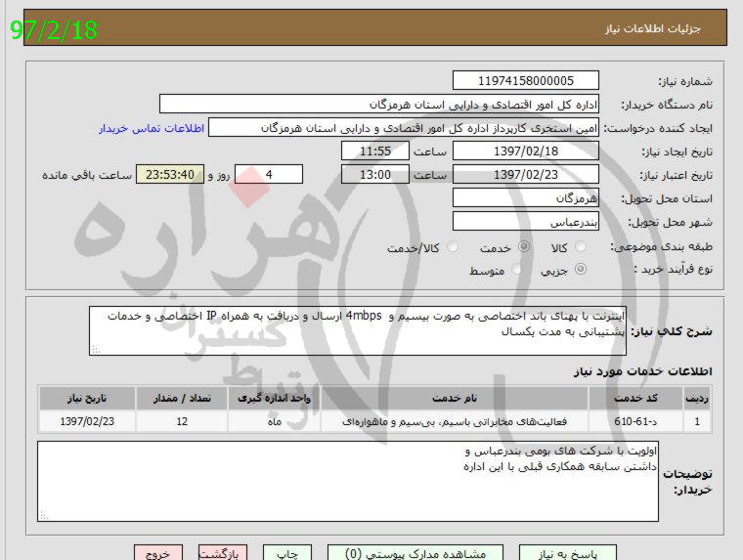Viewport: 743px width, 560px height.
Task: Select the 'خدمت' radio option
Action: 524,246
